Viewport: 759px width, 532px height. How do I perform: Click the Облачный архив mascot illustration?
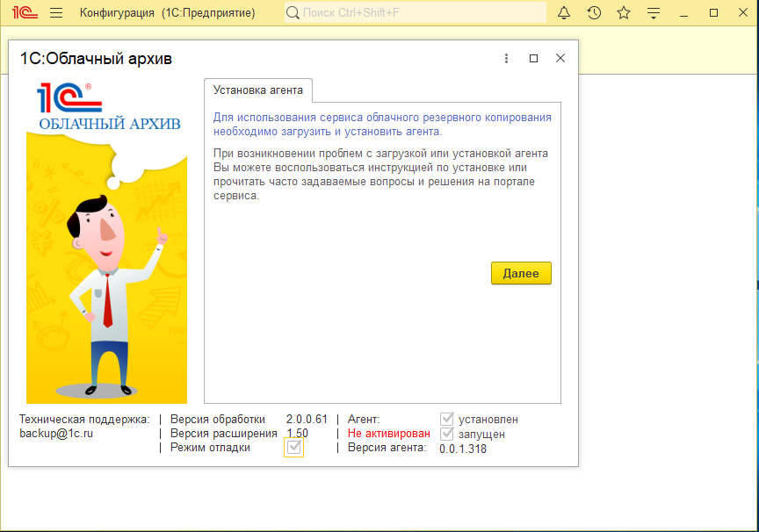(x=106, y=269)
